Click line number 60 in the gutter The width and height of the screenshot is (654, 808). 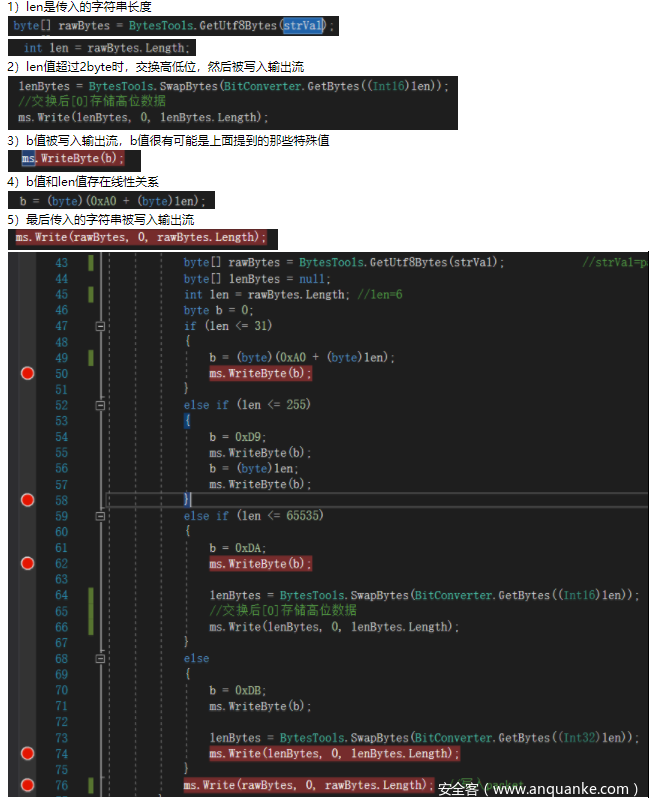tap(61, 532)
